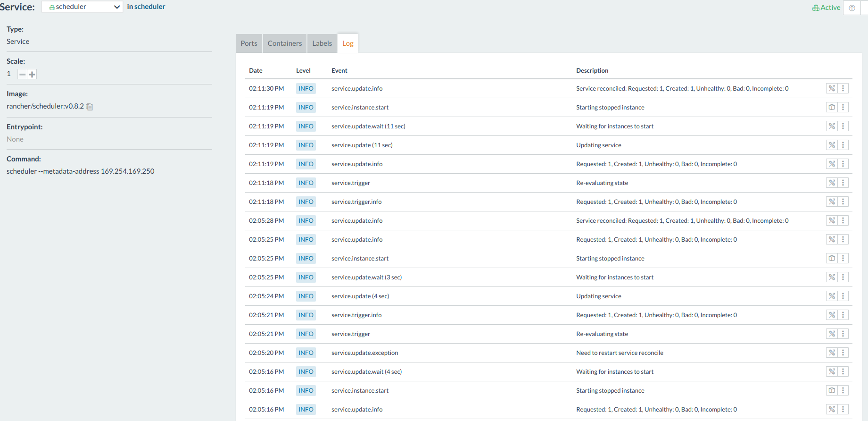Click the scheduler --metadata-address command text
The image size is (868, 421).
click(x=81, y=171)
